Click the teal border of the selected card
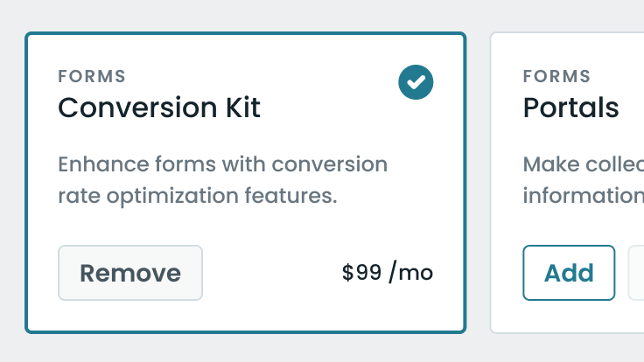Image resolution: width=644 pixels, height=362 pixels. 246,33
